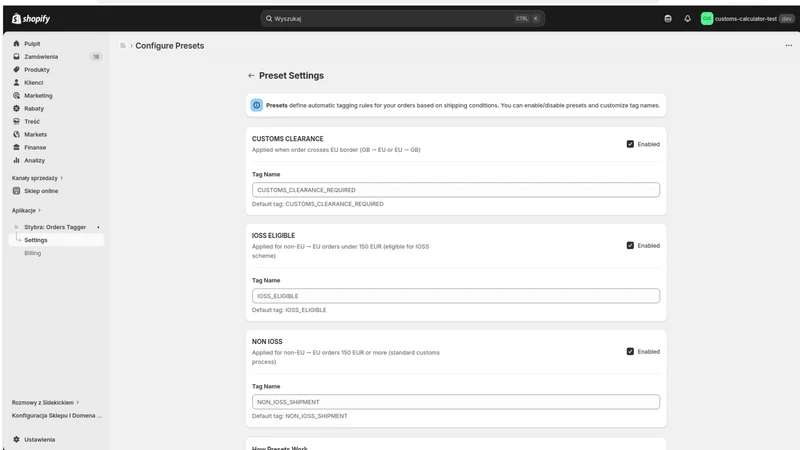This screenshot has height=450, width=800.
Task: Expand the Aplikacje section
Action: (26, 210)
